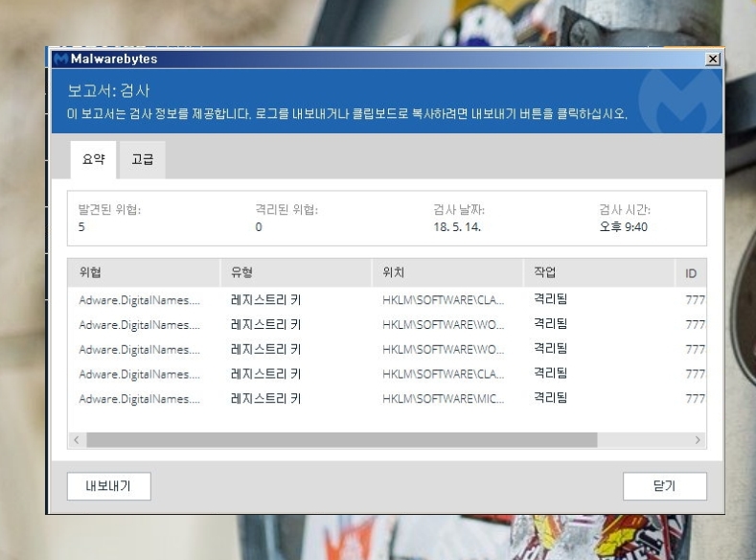Viewport: 756px width, 560px height.
Task: Click the scan time 오후 9:40
Action: coord(624,226)
